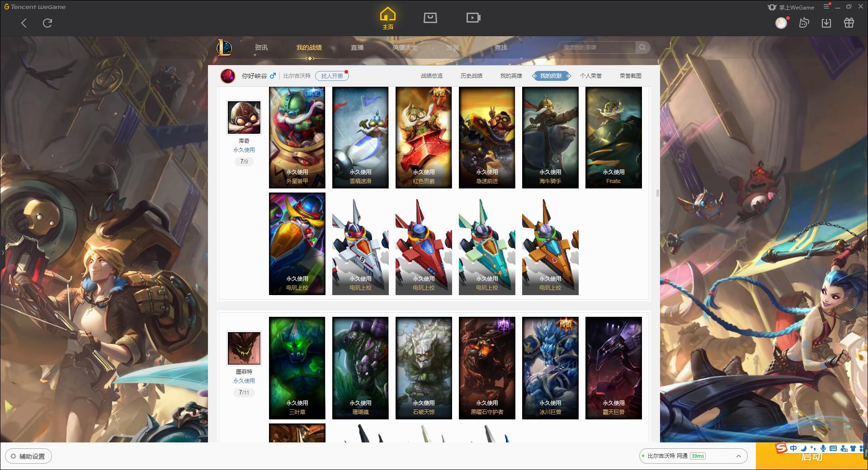Switch to 英雄大全 tab

click(x=405, y=47)
